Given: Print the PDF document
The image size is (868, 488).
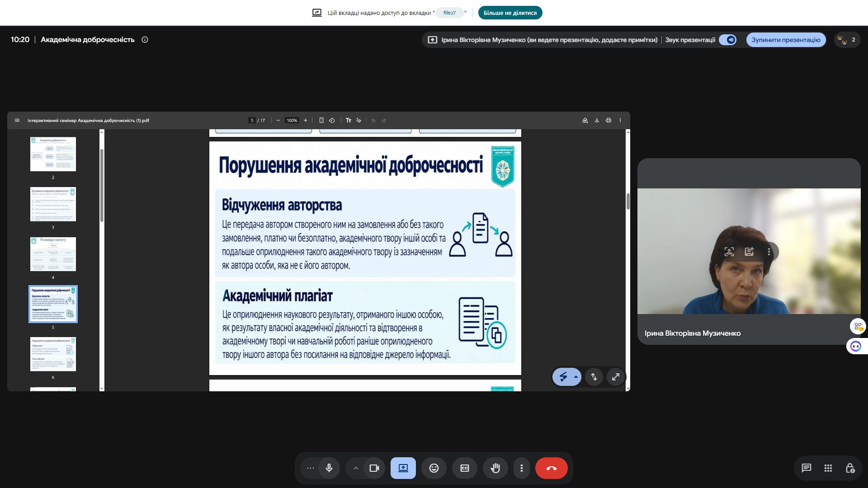Looking at the screenshot, I should click(x=609, y=121).
